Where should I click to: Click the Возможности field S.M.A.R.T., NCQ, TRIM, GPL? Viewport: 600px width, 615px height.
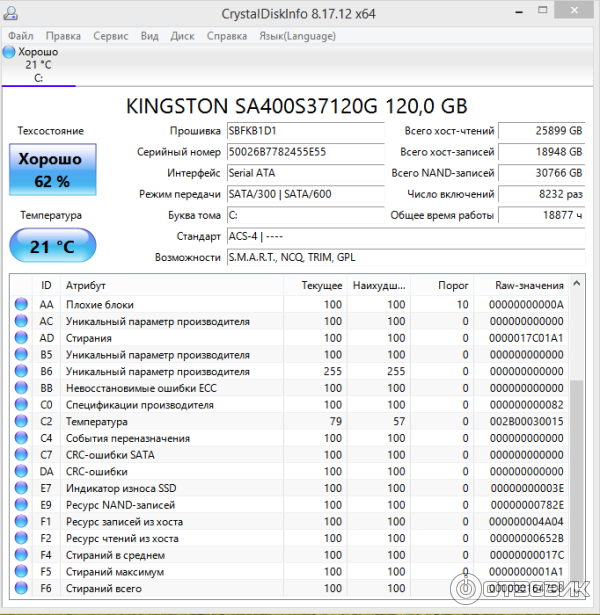pos(406,257)
